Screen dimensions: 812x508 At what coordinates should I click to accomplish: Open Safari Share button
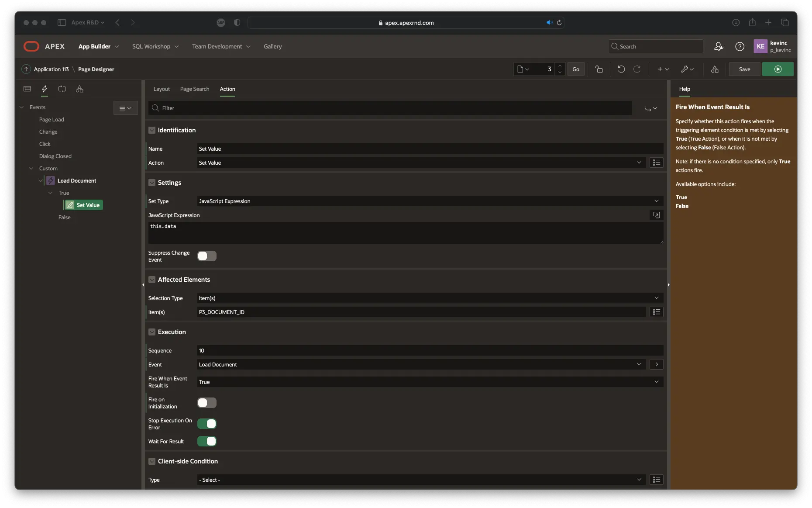[752, 22]
